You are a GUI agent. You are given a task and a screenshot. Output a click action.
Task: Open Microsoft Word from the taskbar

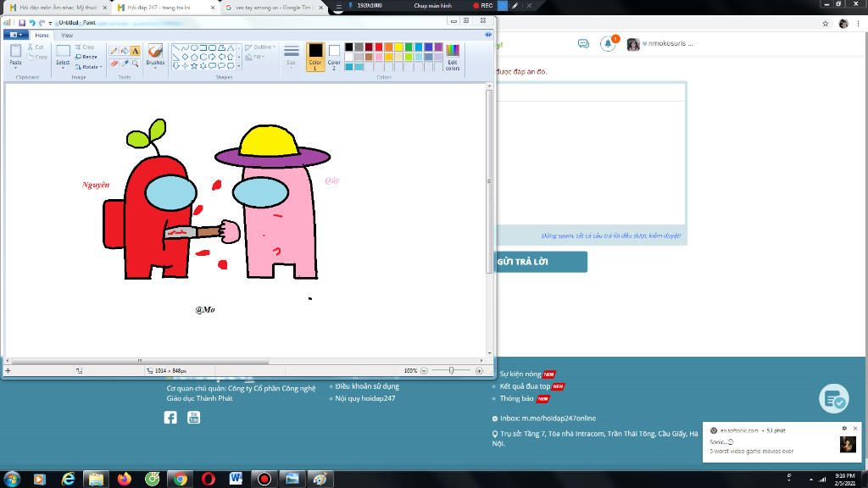point(236,479)
